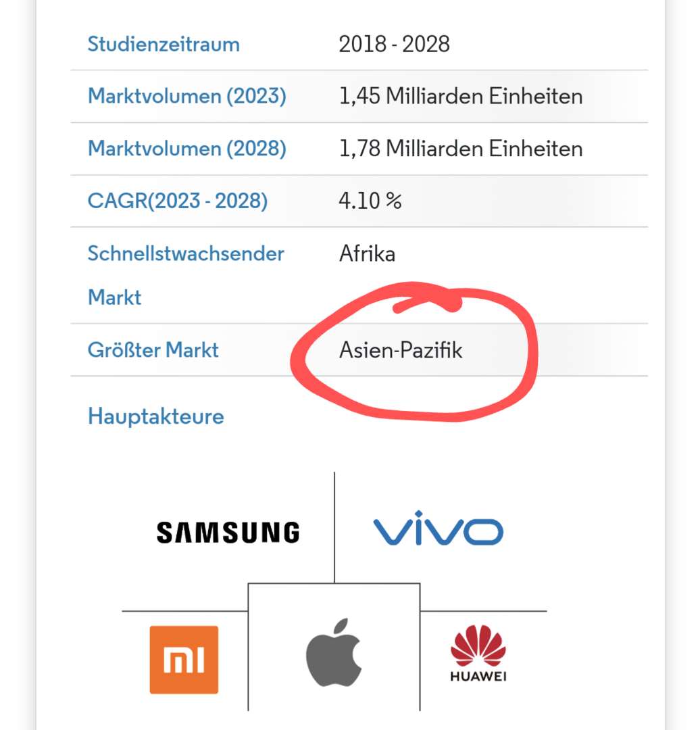The height and width of the screenshot is (730, 700).
Task: Click the circled Asien-Pazifik value
Action: tap(401, 351)
